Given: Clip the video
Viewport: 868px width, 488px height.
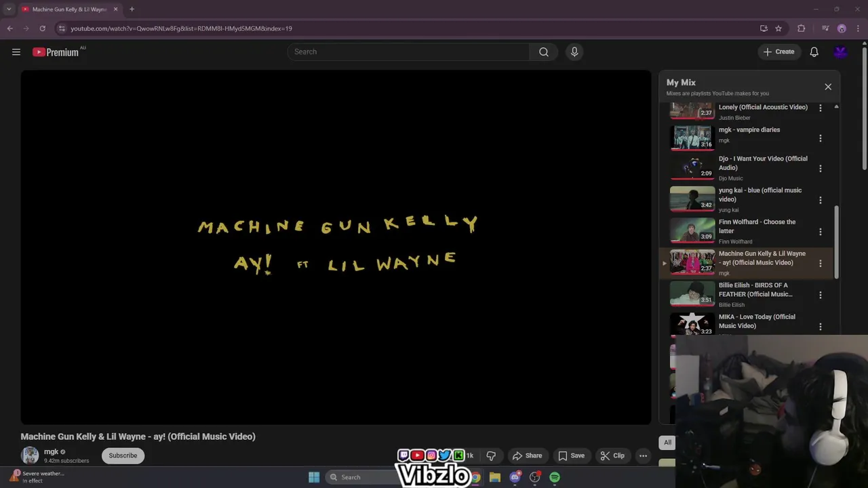Looking at the screenshot, I should 612,455.
